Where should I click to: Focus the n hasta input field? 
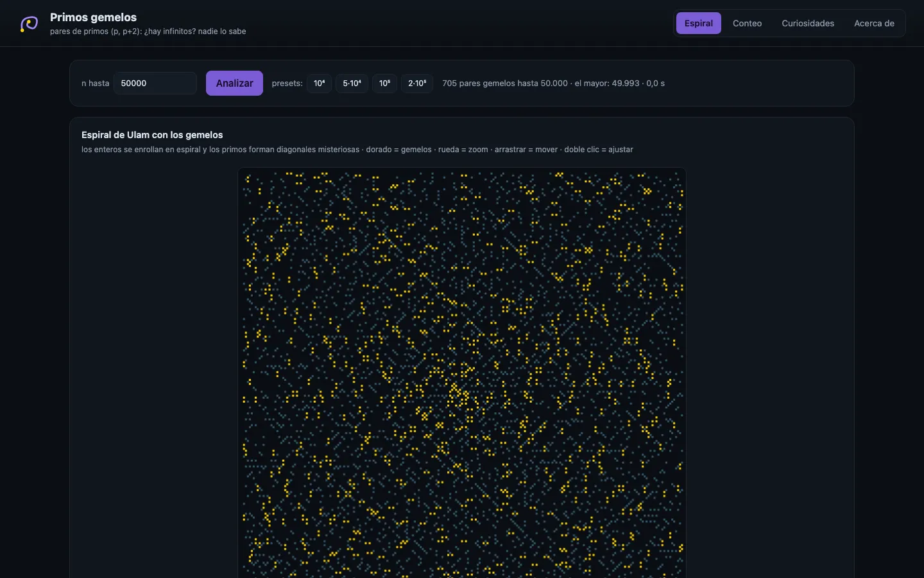[x=155, y=83]
